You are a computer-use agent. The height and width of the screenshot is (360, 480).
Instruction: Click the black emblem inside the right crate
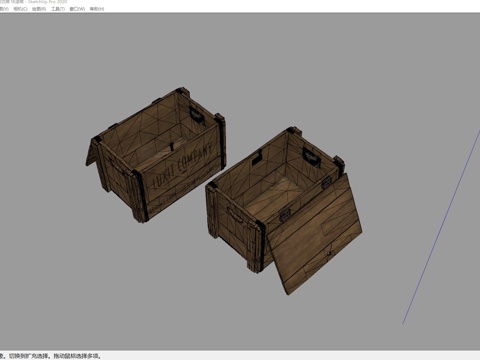click(x=312, y=157)
